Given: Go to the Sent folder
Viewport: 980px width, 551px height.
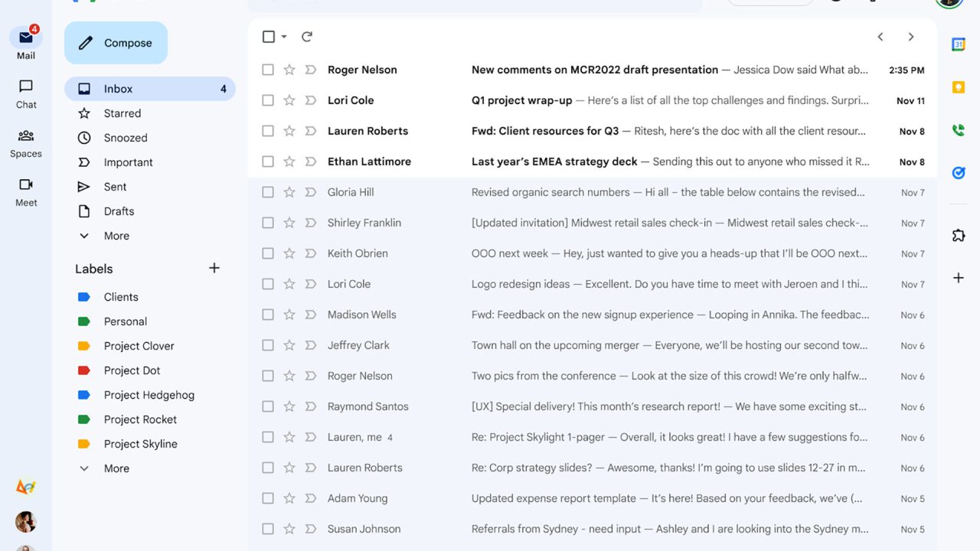Looking at the screenshot, I should click(x=116, y=187).
